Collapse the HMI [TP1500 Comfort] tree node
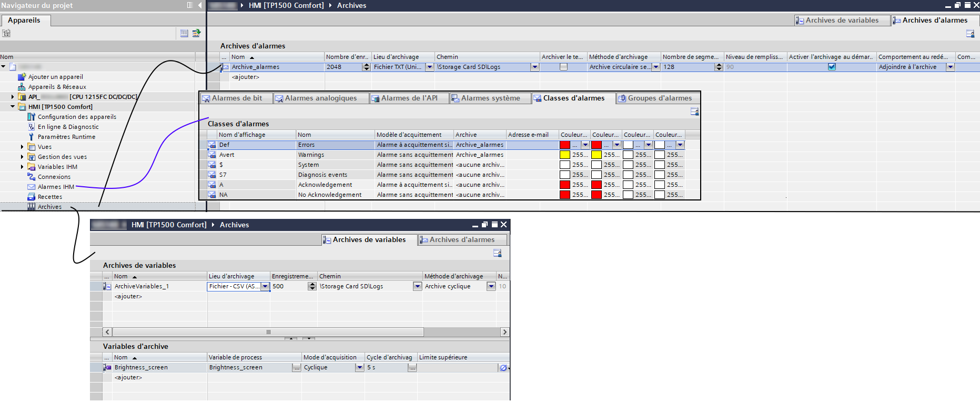 pos(13,107)
